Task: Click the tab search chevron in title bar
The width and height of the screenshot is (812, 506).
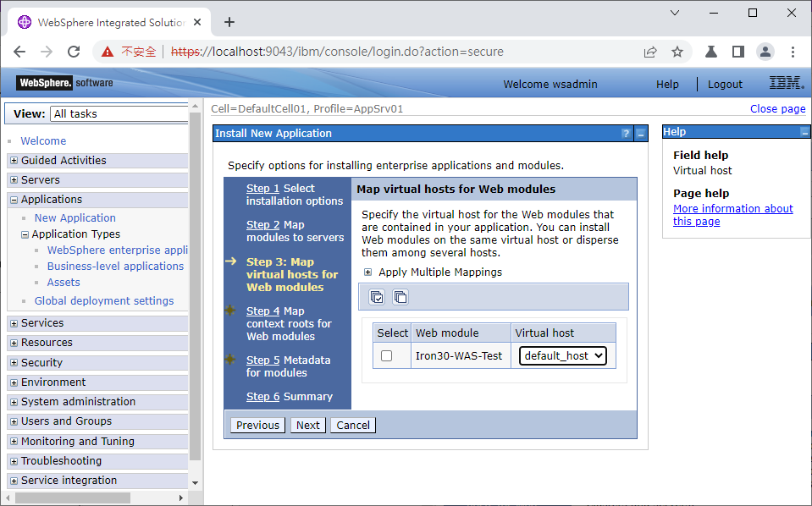Action: pos(674,13)
